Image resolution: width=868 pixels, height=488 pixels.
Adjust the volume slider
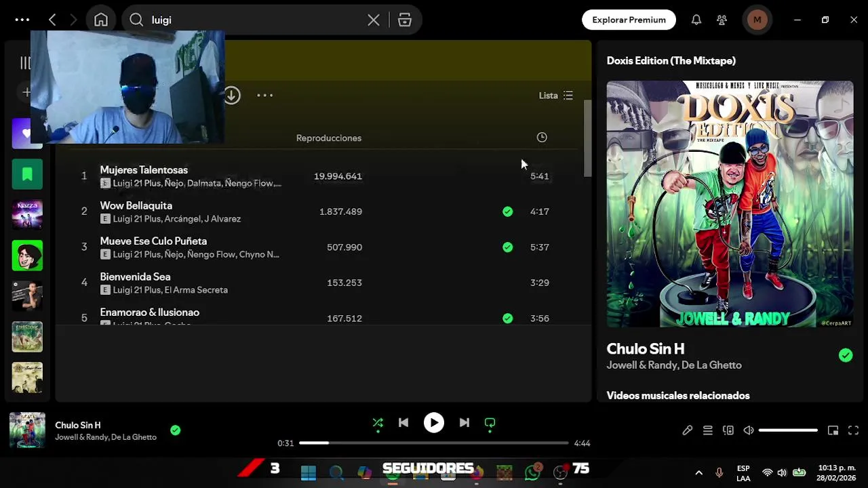click(x=788, y=430)
